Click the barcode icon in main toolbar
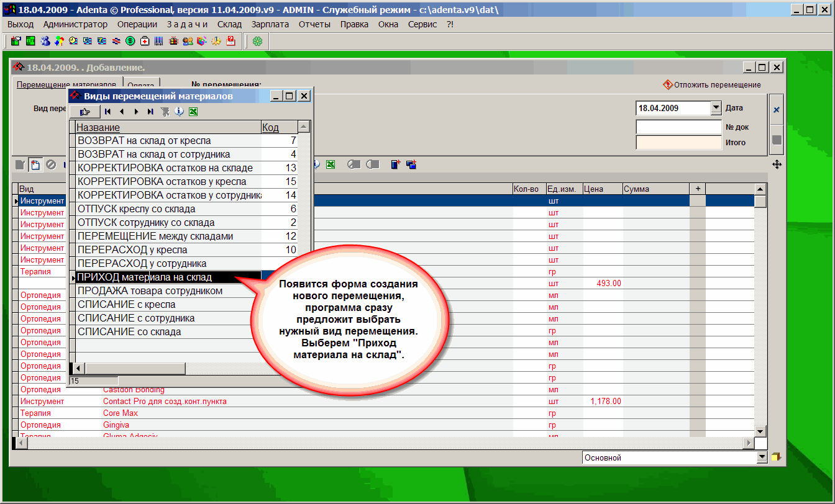835x504 pixels. coord(158,41)
